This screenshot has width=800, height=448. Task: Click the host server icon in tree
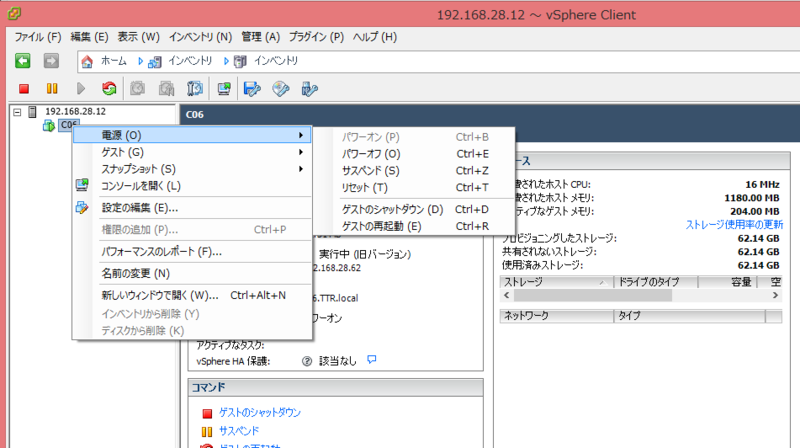[x=32, y=112]
